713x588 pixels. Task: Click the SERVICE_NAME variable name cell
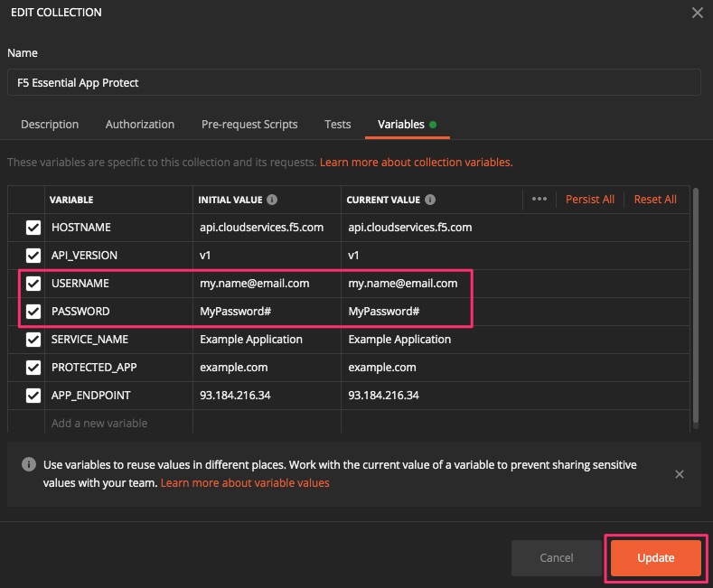pos(118,340)
